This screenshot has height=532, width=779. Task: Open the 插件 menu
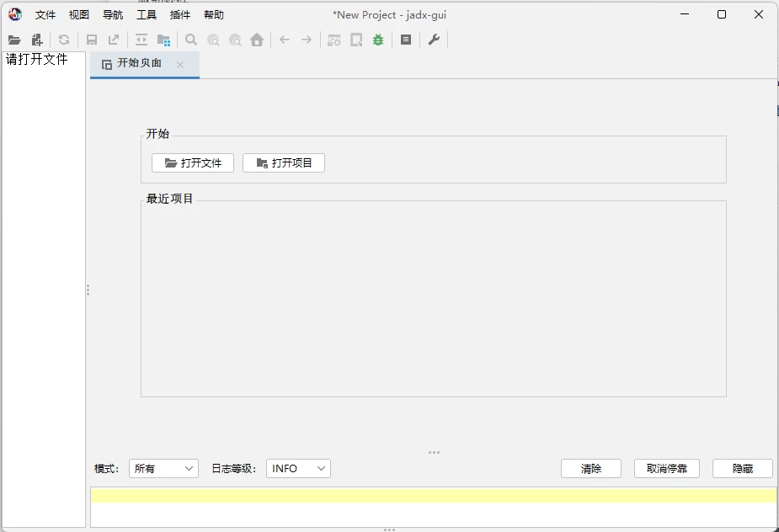pyautogui.click(x=180, y=14)
